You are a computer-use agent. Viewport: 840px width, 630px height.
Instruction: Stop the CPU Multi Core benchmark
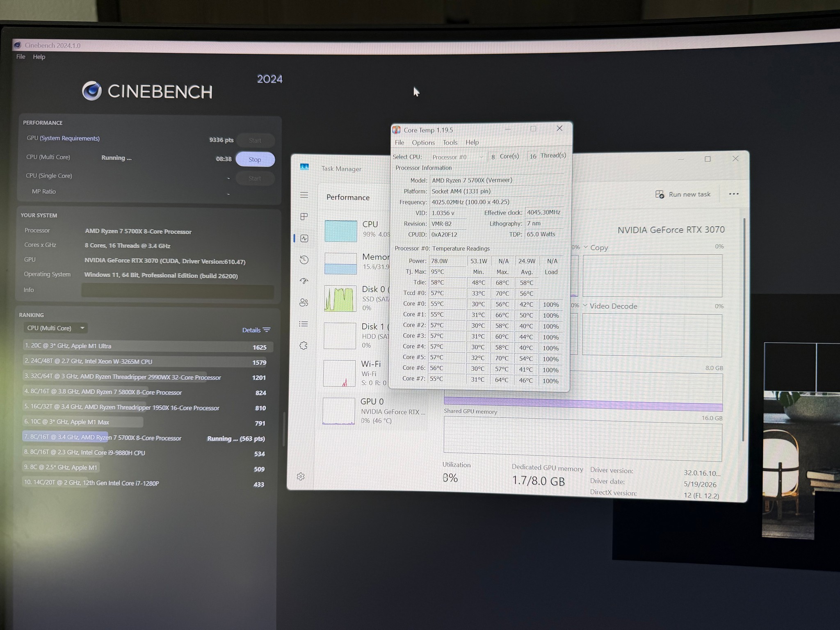point(255,160)
